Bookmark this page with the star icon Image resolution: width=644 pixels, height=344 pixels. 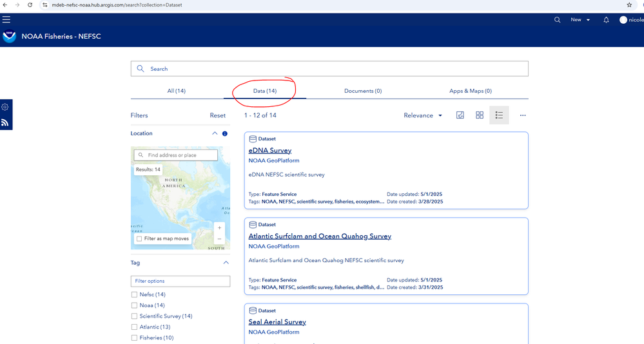point(629,5)
